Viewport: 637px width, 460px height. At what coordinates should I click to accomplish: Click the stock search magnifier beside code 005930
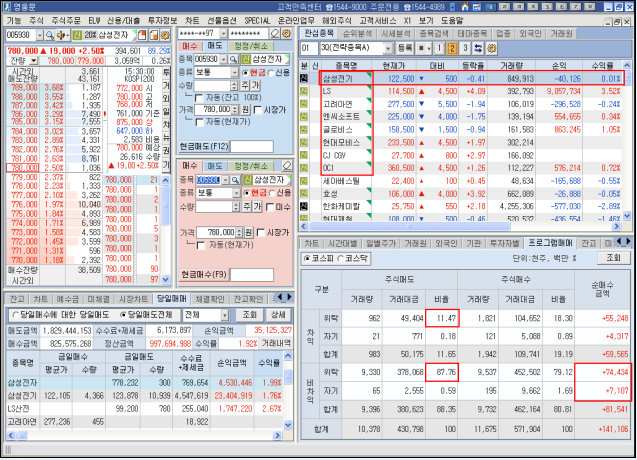coord(50,35)
